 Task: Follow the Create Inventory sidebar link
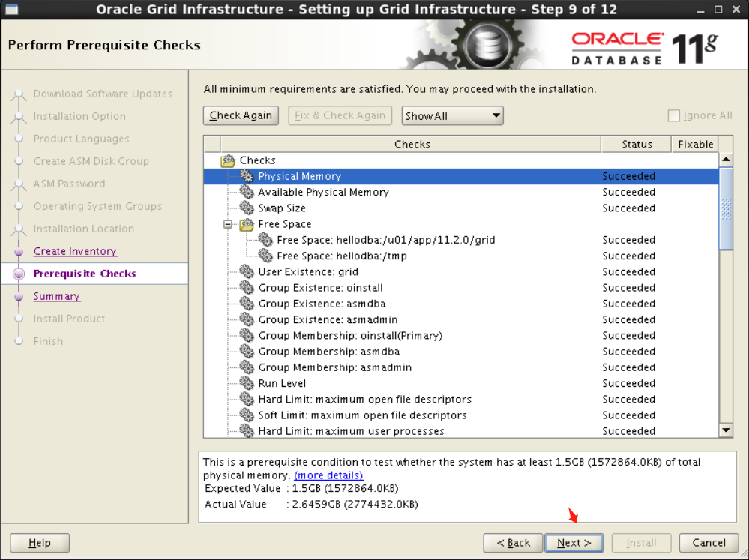coord(74,251)
